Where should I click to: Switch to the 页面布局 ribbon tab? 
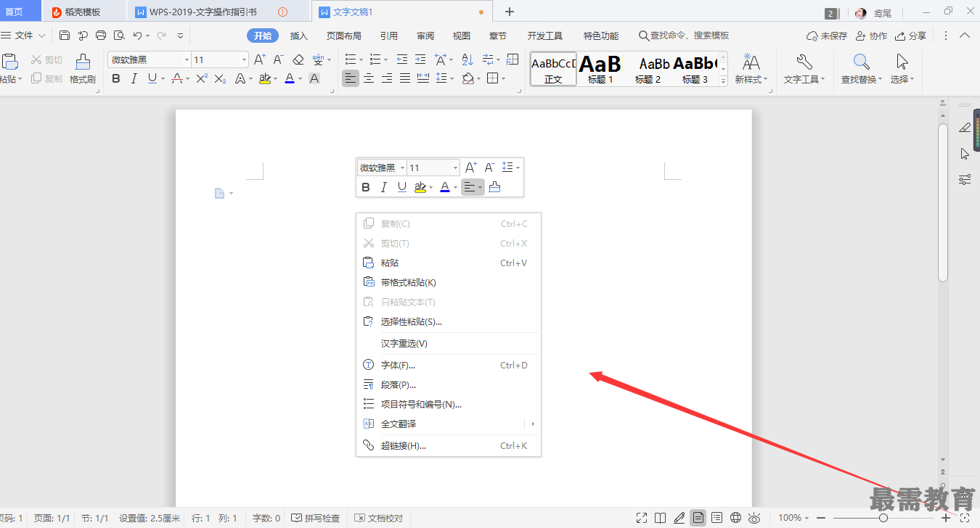pyautogui.click(x=344, y=36)
